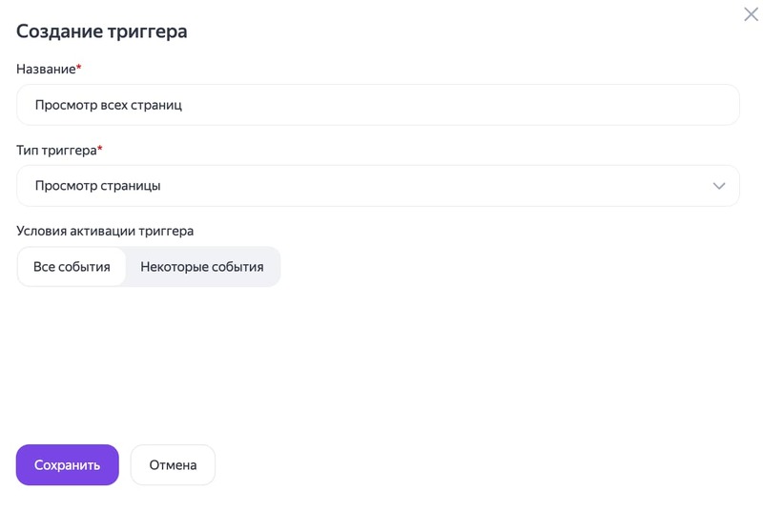This screenshot has width=763, height=532.
Task: Click the "Условия активации триггера" label
Action: coord(105,231)
